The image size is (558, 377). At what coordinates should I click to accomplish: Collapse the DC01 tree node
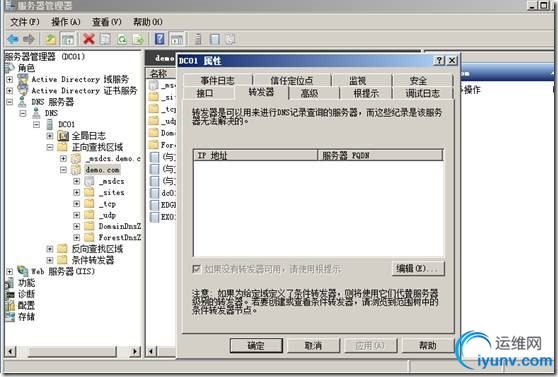[x=36, y=125]
